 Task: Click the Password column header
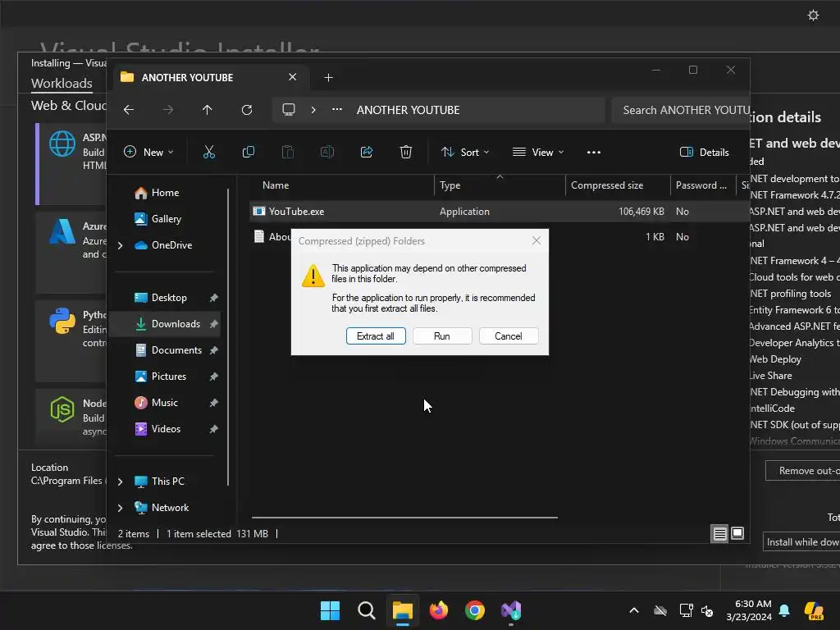(x=703, y=185)
